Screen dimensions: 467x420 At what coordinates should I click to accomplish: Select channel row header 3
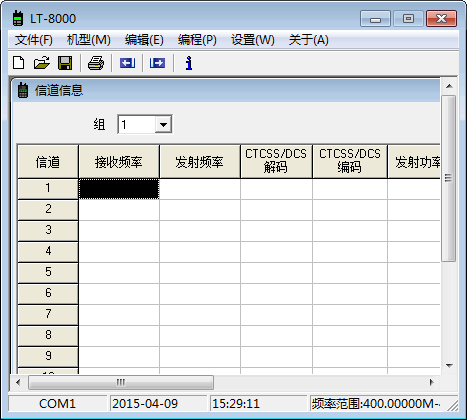48,231
